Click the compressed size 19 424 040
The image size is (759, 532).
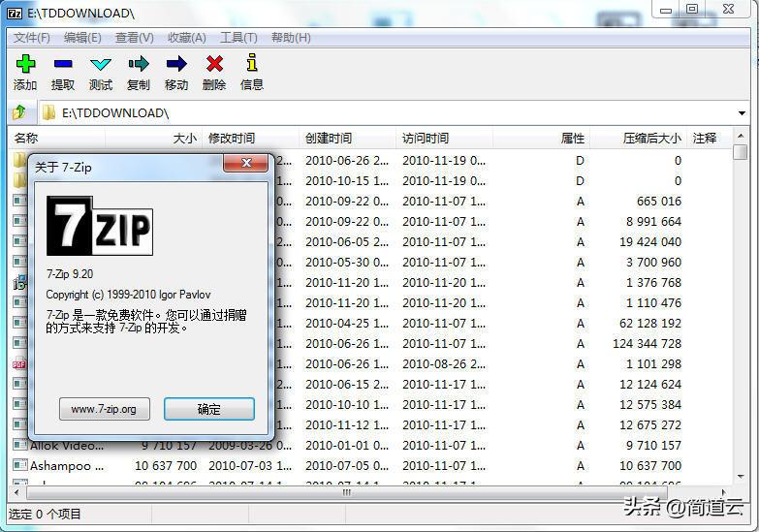click(x=650, y=241)
